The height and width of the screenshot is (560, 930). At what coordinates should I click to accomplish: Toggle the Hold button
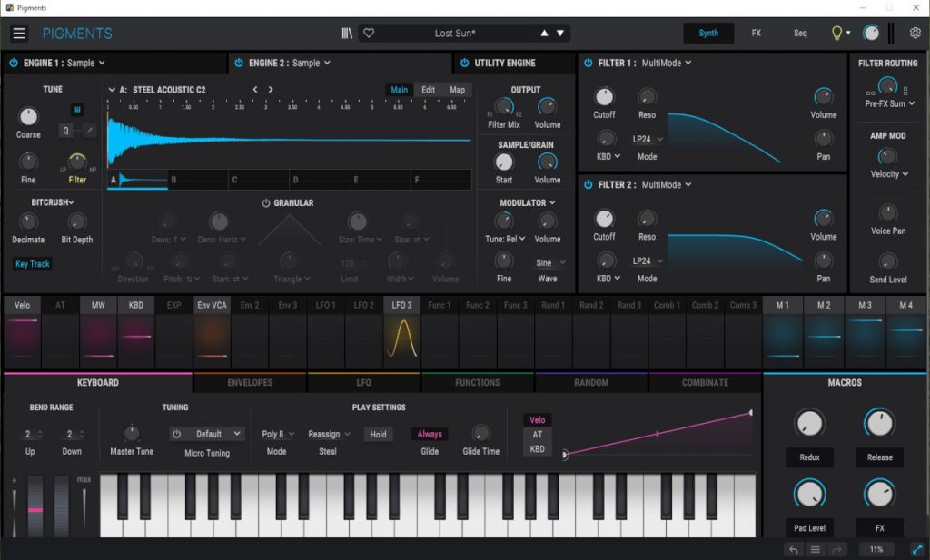[378, 435]
